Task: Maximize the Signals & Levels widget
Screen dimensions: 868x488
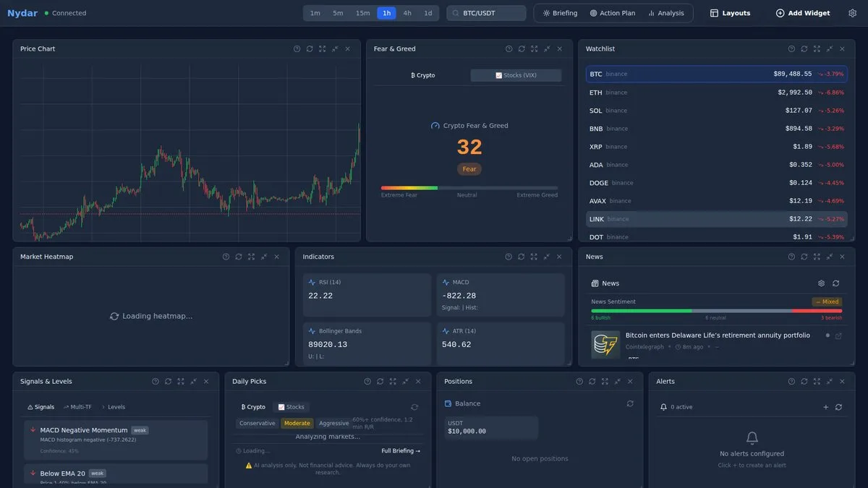Action: [x=181, y=382]
